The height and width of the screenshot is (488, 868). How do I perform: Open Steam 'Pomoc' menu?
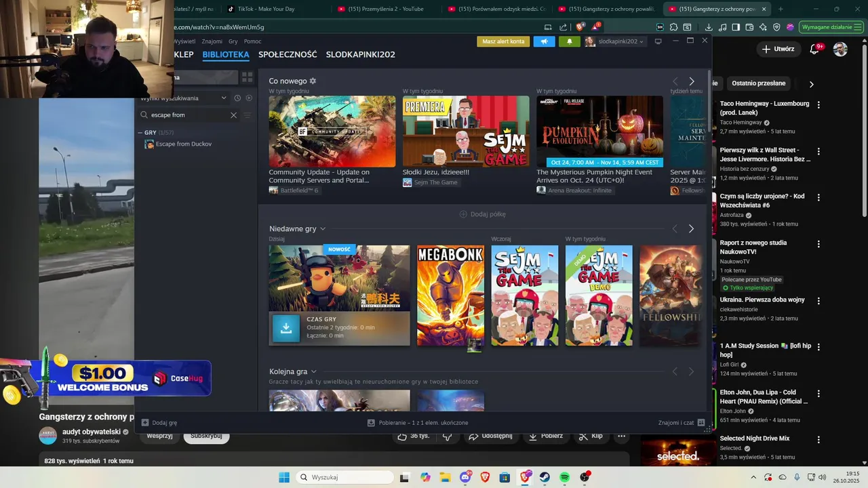tap(253, 41)
